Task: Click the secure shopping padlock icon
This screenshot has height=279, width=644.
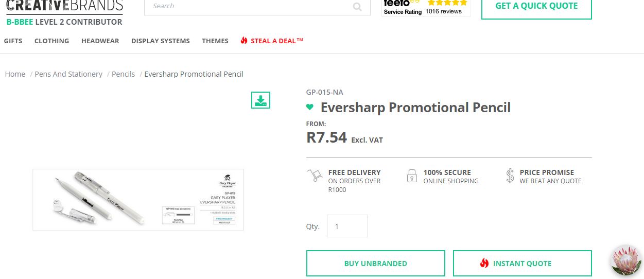Action: 411,176
